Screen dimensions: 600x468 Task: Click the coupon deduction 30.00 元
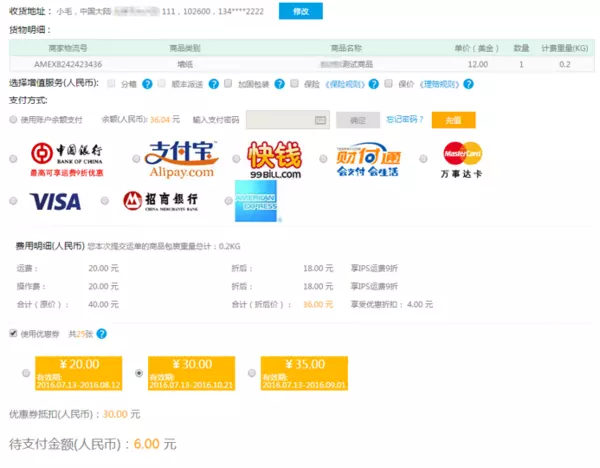pos(121,414)
